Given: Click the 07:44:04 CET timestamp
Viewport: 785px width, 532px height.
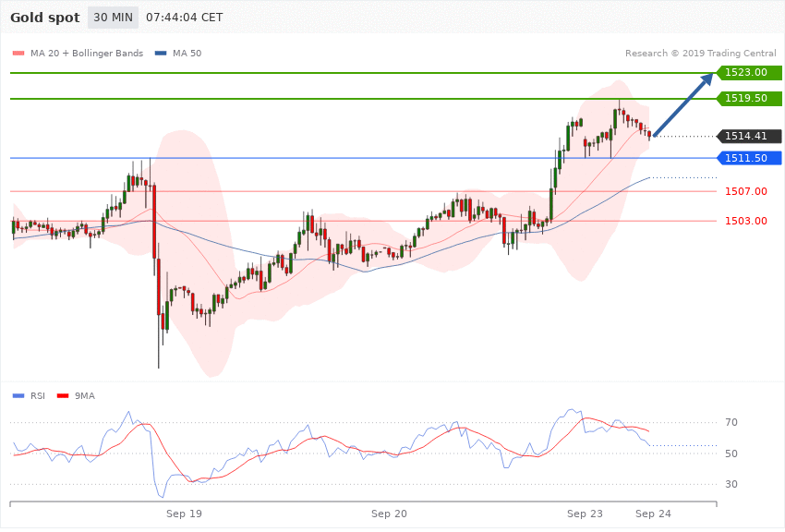Looking at the screenshot, I should pyautogui.click(x=184, y=18).
